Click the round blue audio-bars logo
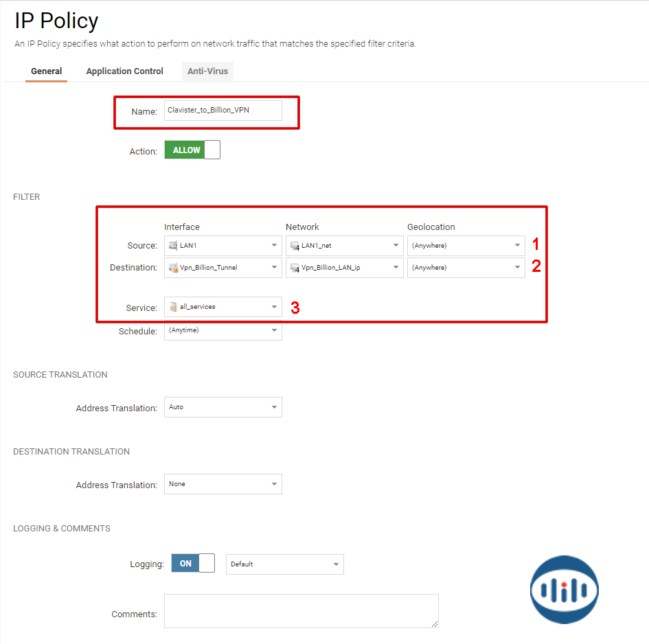 coord(564,590)
